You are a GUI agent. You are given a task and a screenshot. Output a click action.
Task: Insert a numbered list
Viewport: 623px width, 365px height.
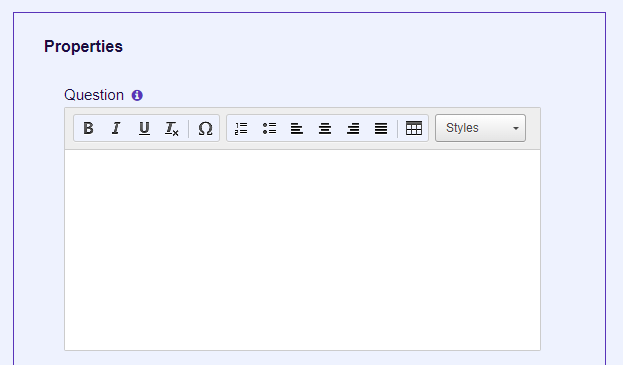[241, 128]
